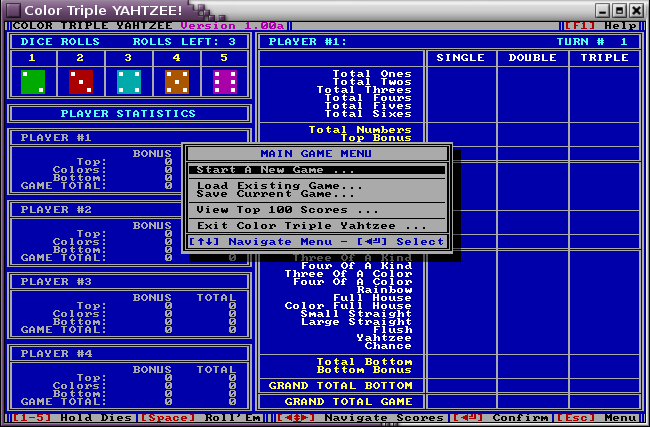Open View Top 100 Scores entry
Screen dimensions: 650x427
287,210
